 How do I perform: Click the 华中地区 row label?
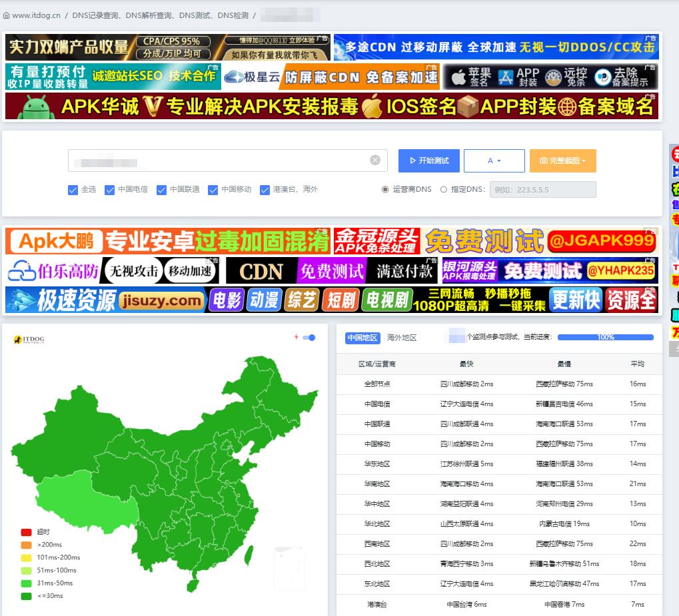[376, 504]
